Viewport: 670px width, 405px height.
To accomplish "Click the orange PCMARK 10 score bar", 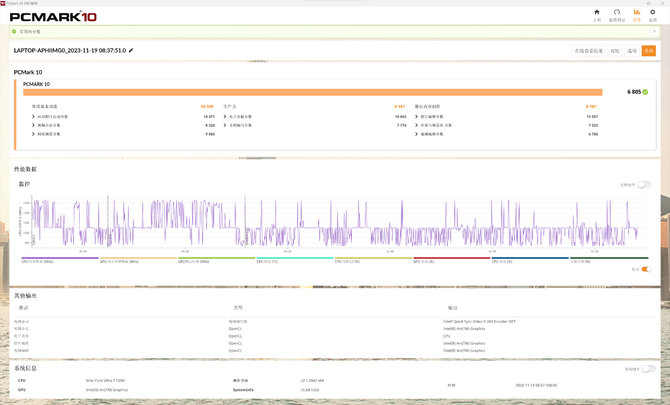I will click(x=313, y=92).
